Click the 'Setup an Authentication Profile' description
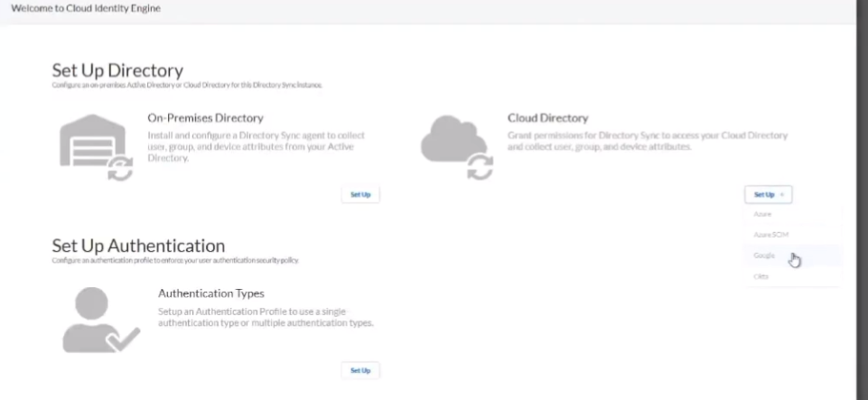The height and width of the screenshot is (400, 868). [x=266, y=317]
